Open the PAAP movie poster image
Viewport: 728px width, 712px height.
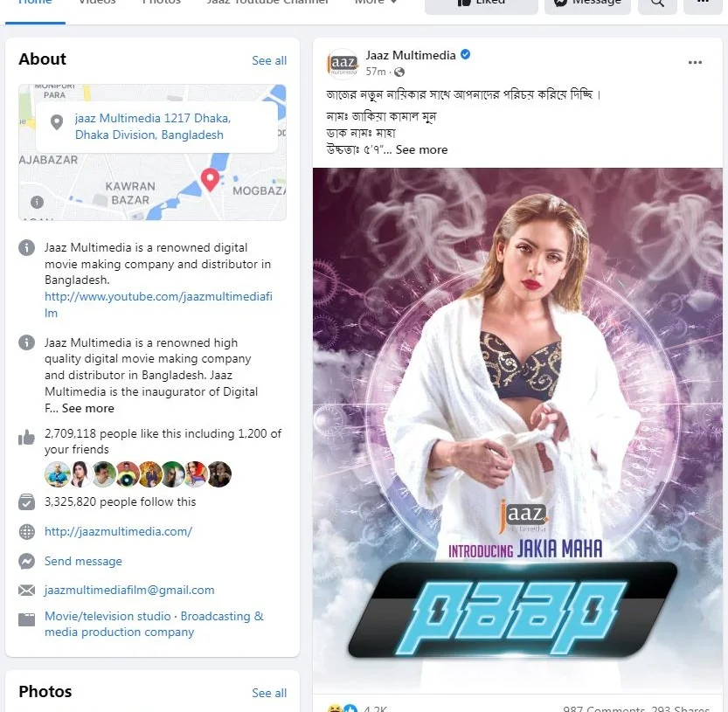point(517,430)
